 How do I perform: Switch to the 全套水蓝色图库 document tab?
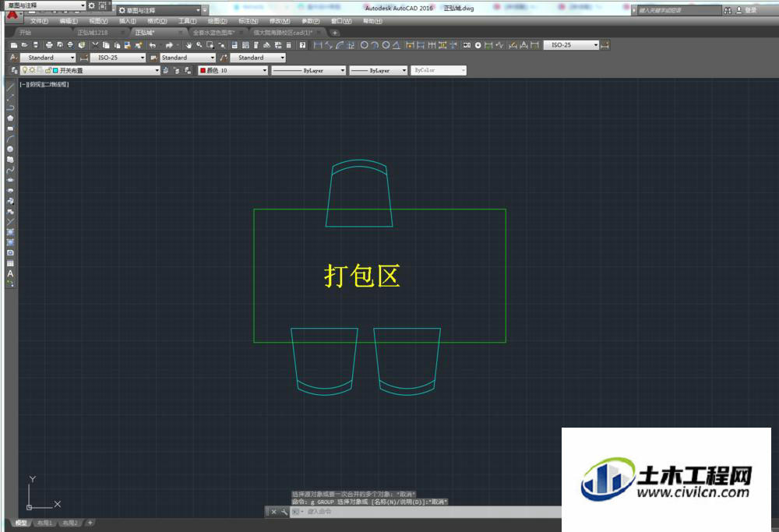(x=215, y=32)
